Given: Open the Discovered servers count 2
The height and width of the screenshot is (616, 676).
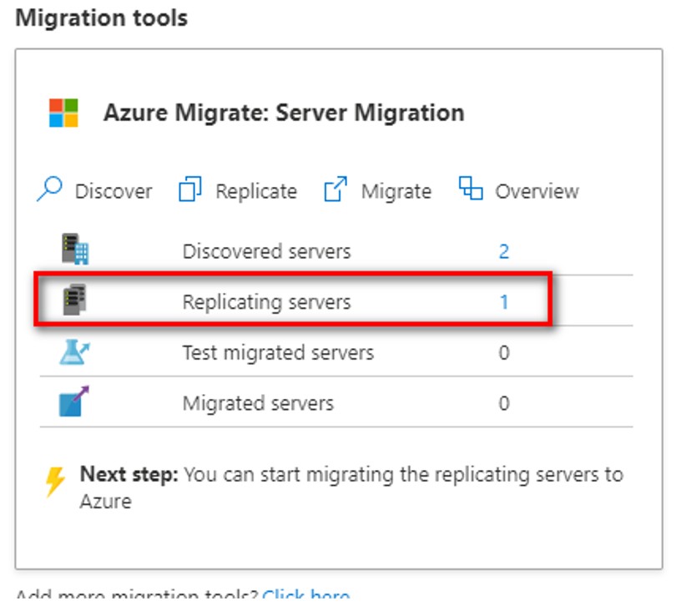Looking at the screenshot, I should click(x=504, y=251).
